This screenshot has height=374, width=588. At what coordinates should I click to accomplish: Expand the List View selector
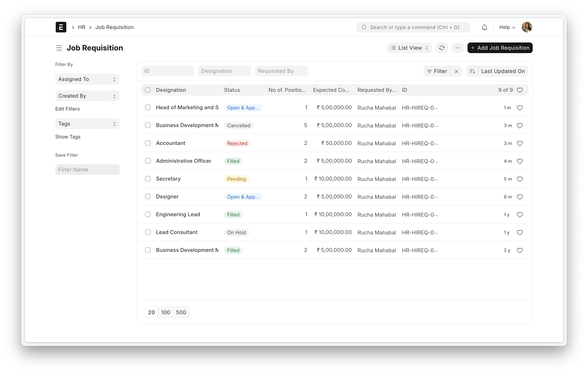(409, 48)
